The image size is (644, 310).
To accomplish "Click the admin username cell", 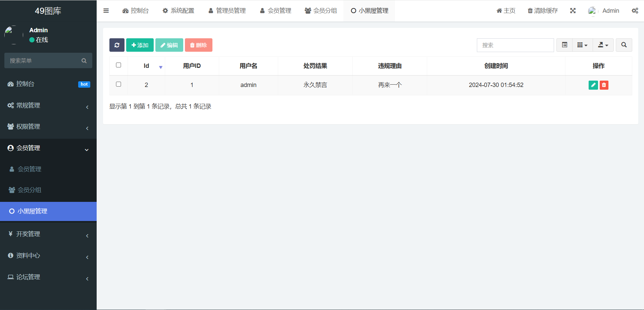I will [x=248, y=85].
